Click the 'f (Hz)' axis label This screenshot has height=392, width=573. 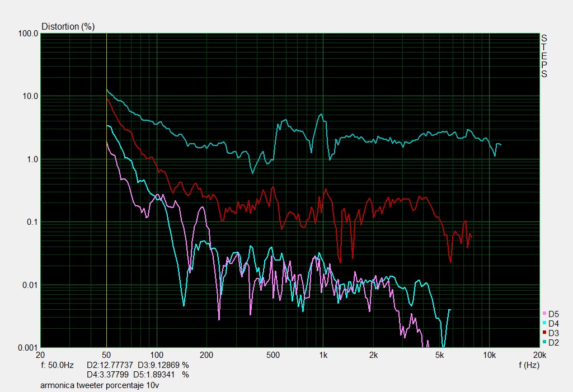point(529,365)
